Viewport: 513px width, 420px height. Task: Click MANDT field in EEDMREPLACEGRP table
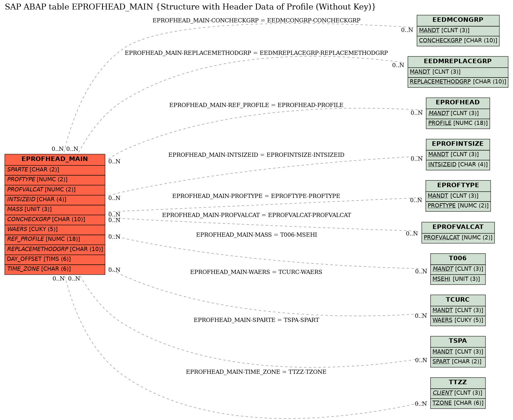click(x=458, y=72)
